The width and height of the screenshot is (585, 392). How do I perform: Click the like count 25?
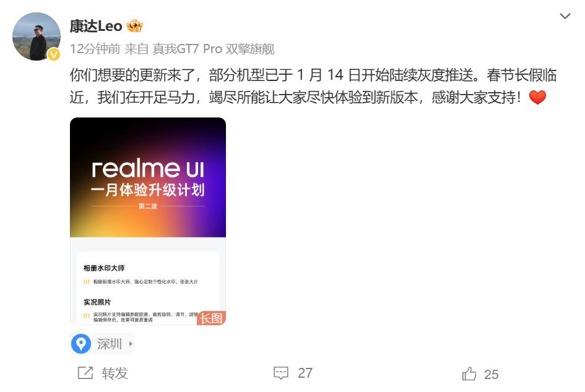click(x=491, y=374)
